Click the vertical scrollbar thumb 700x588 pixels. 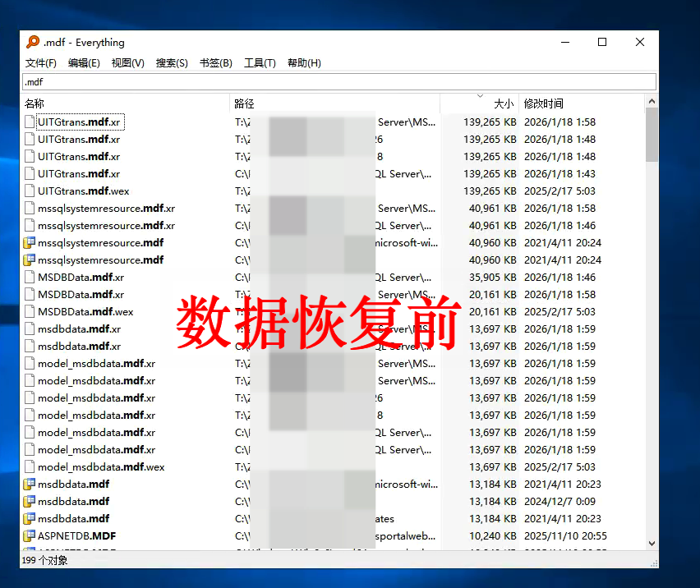[x=652, y=135]
